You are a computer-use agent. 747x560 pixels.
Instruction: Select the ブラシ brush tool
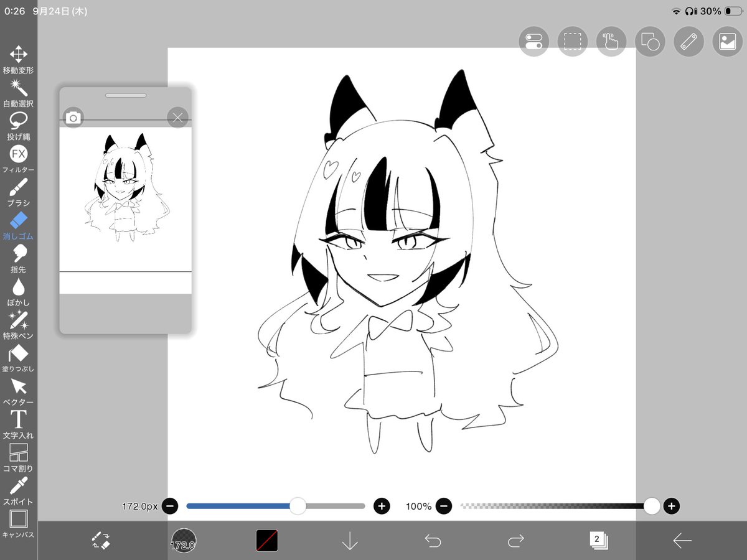click(18, 192)
